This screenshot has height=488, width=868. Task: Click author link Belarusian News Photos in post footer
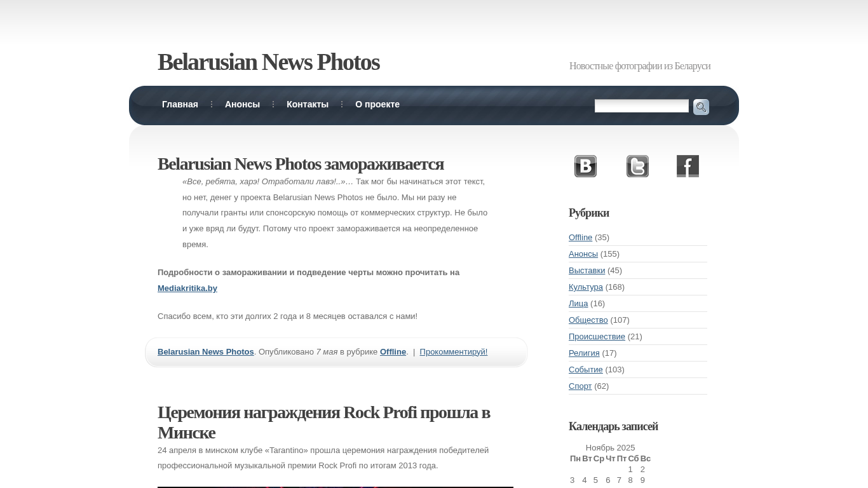[206, 351]
